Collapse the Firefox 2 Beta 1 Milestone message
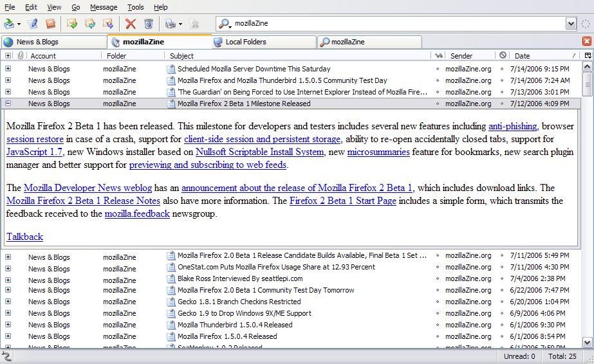This screenshot has width=594, height=364. tap(8, 104)
